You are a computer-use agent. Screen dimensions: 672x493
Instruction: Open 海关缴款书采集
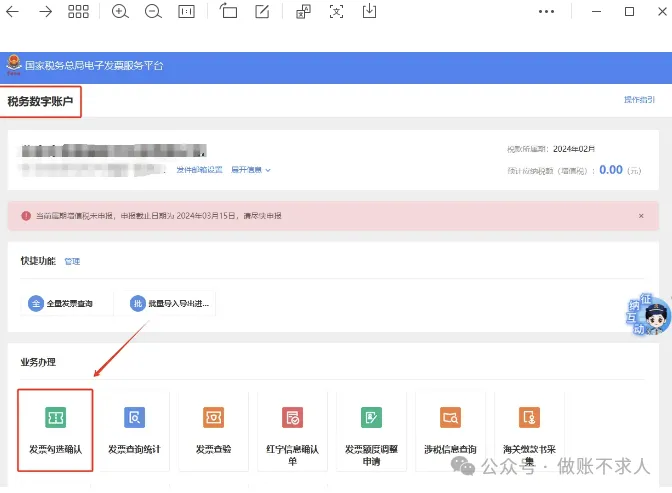529,430
